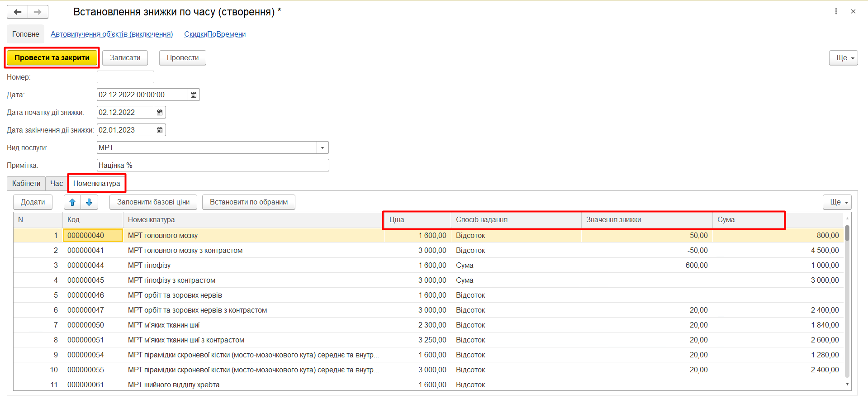Move row down with blue arrow
868x399 pixels.
pos(89,202)
